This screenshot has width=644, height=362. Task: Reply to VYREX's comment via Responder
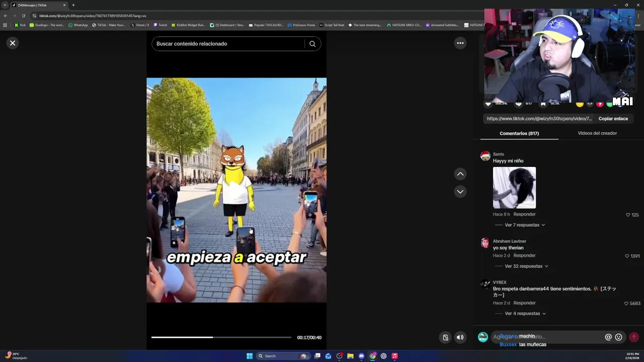click(524, 303)
